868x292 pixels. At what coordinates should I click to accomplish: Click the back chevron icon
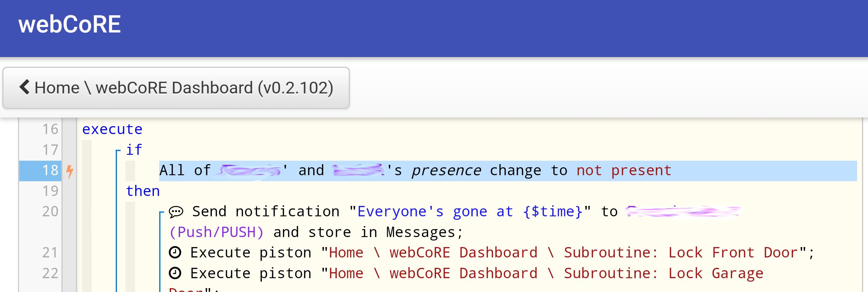(x=24, y=87)
